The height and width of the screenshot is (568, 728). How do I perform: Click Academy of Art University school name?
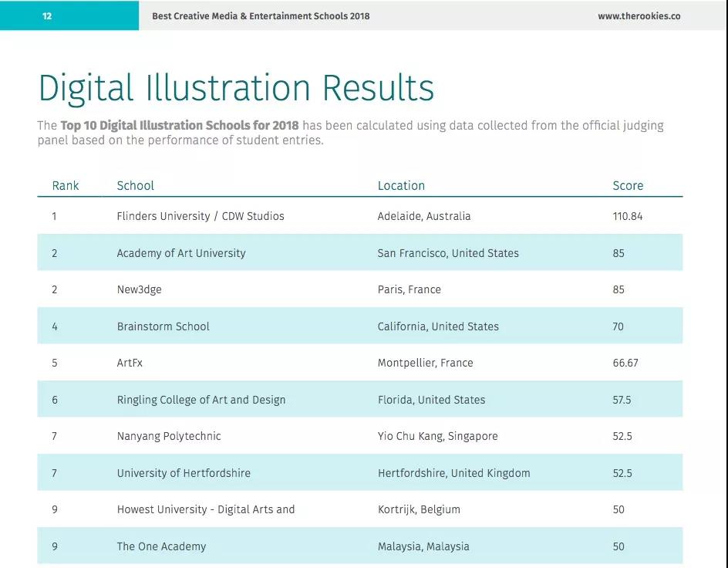tap(181, 253)
